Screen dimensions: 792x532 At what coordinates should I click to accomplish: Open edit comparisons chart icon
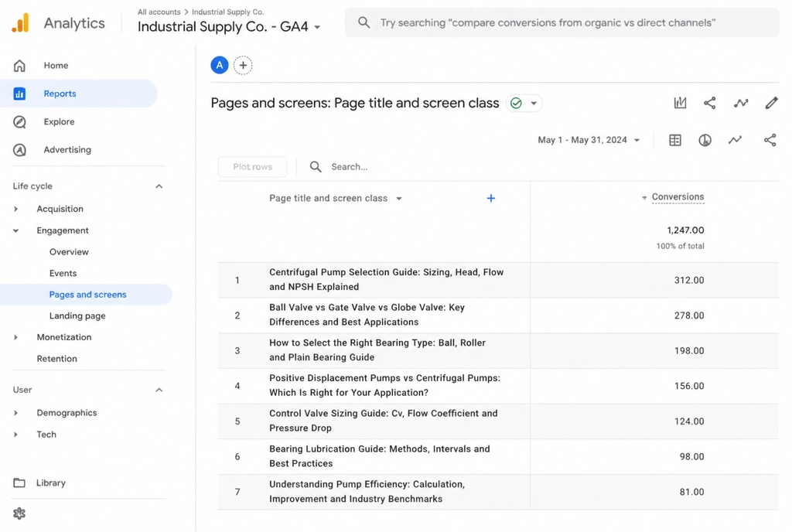[680, 103]
